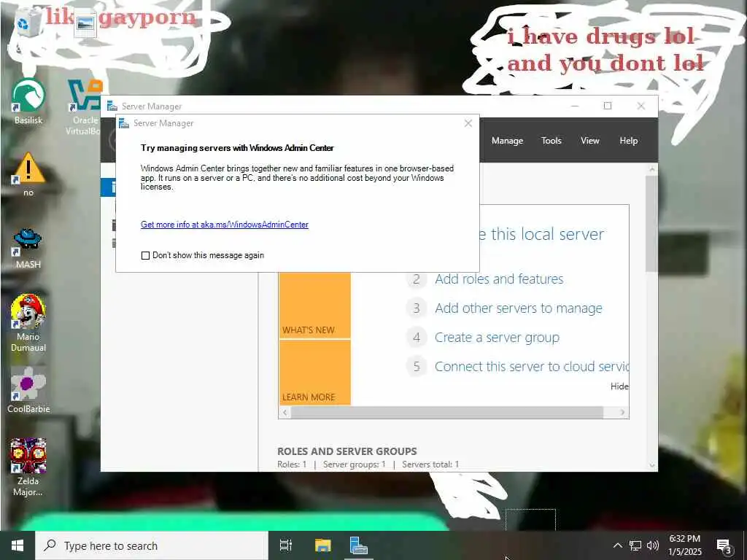Screen dimensions: 747x560
Task: Maximize the Server Manager window
Action: pos(608,106)
